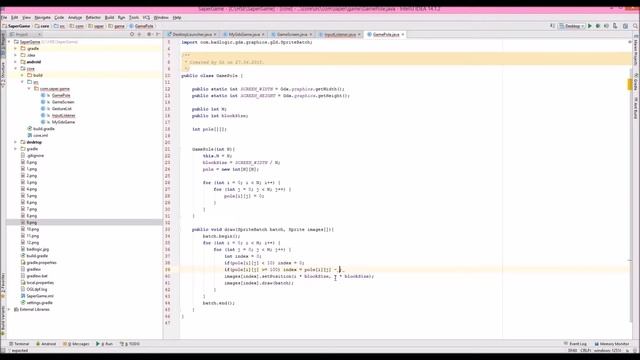Screen dimensions: 640x360
Task: Open the Refactor menu
Action: click(93, 18)
